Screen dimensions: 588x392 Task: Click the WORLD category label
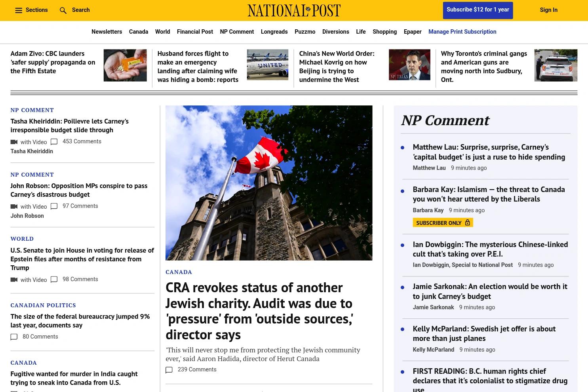[22, 239]
